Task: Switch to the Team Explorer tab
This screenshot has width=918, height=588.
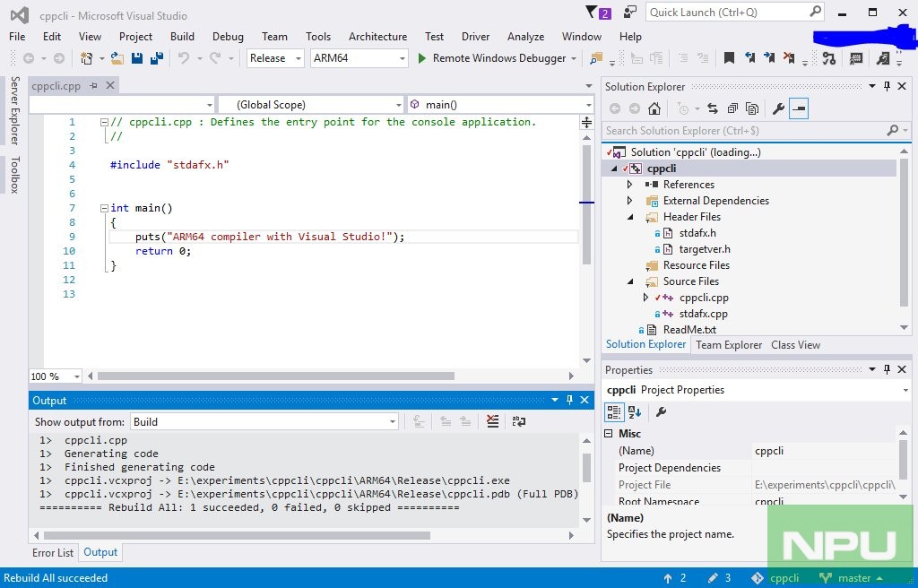Action: [x=729, y=345]
